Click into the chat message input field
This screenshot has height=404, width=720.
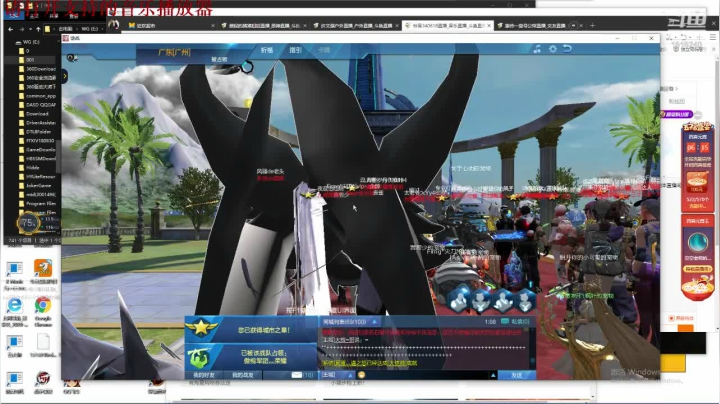(427, 375)
